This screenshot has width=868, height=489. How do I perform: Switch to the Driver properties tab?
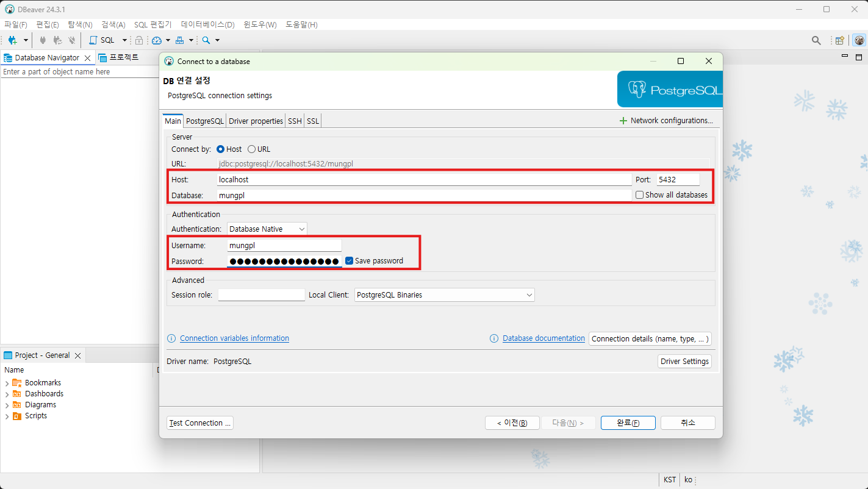256,121
